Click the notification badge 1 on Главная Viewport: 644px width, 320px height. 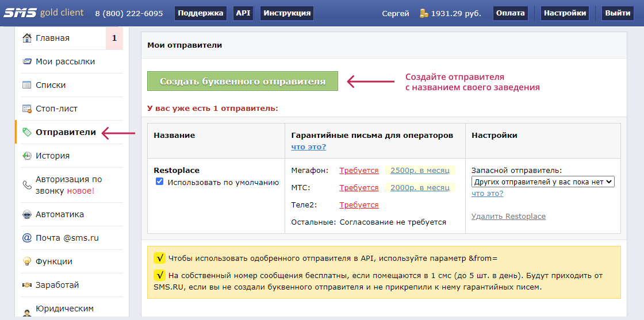114,38
